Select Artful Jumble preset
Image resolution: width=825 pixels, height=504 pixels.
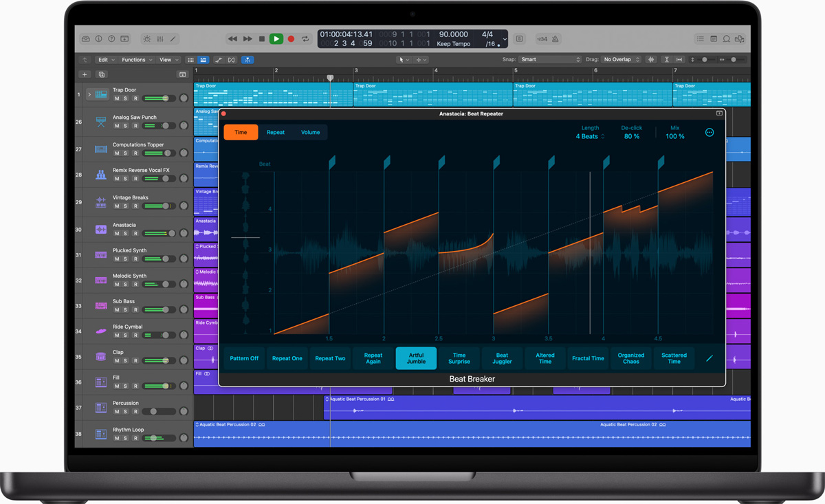pyautogui.click(x=416, y=358)
